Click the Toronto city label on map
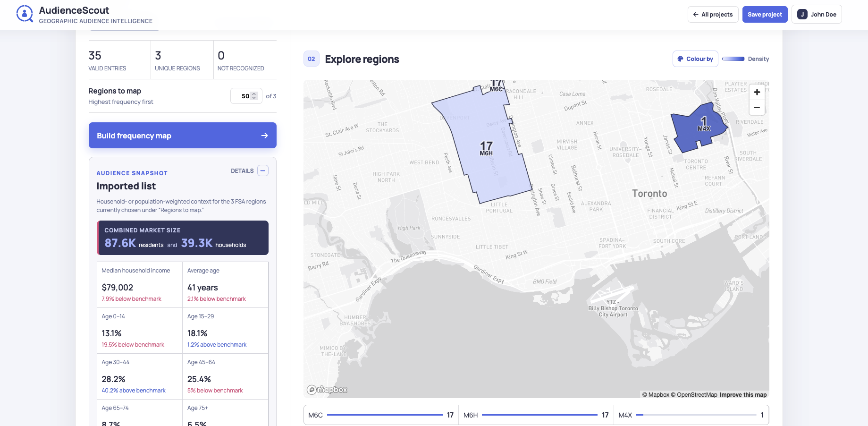The width and height of the screenshot is (868, 426). [x=649, y=194]
